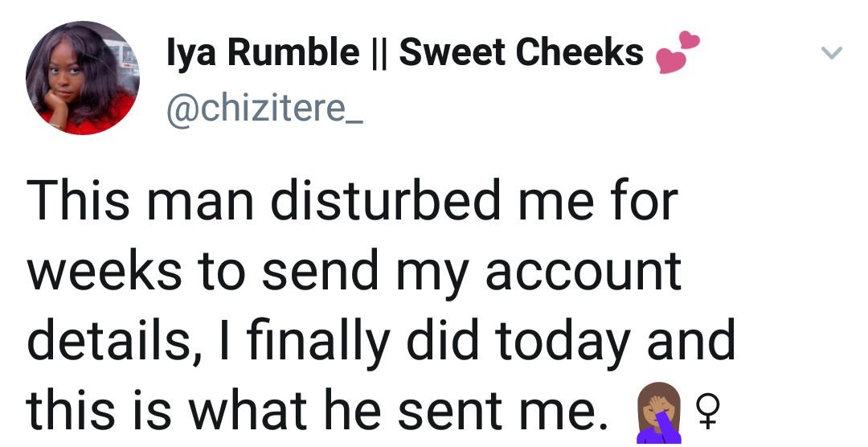Click the word "weeks" in the tweet
Viewport: 868px width, 447px height.
point(104,271)
